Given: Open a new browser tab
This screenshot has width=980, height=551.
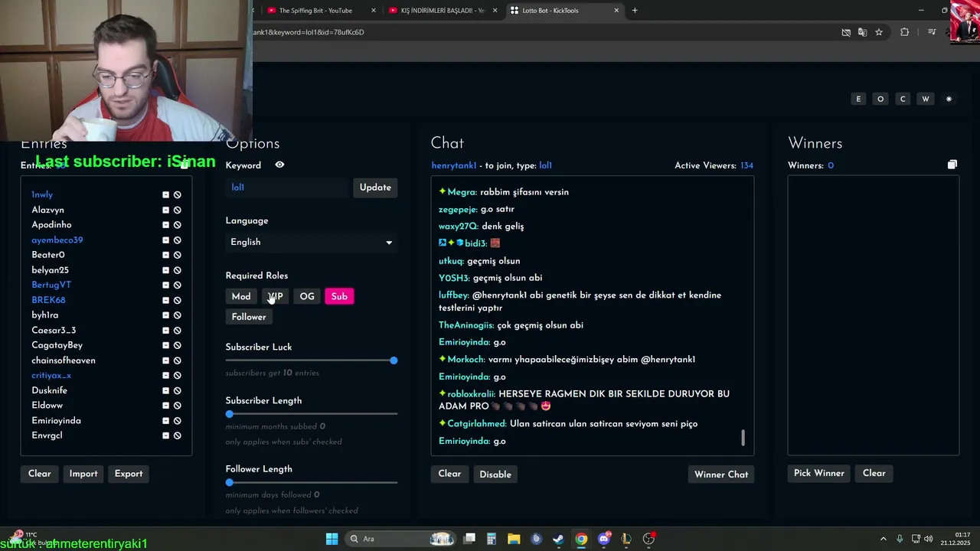Looking at the screenshot, I should [x=635, y=11].
